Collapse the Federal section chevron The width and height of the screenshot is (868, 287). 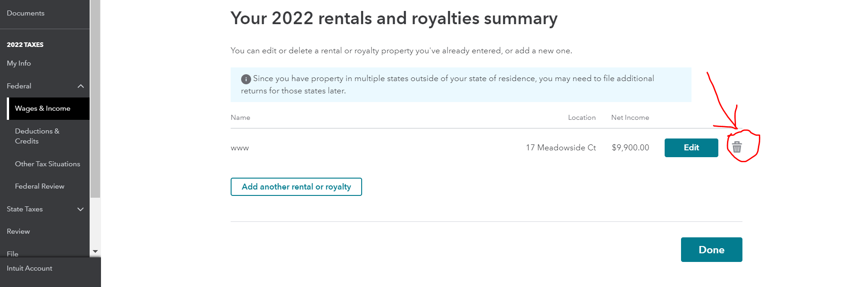tap(81, 86)
